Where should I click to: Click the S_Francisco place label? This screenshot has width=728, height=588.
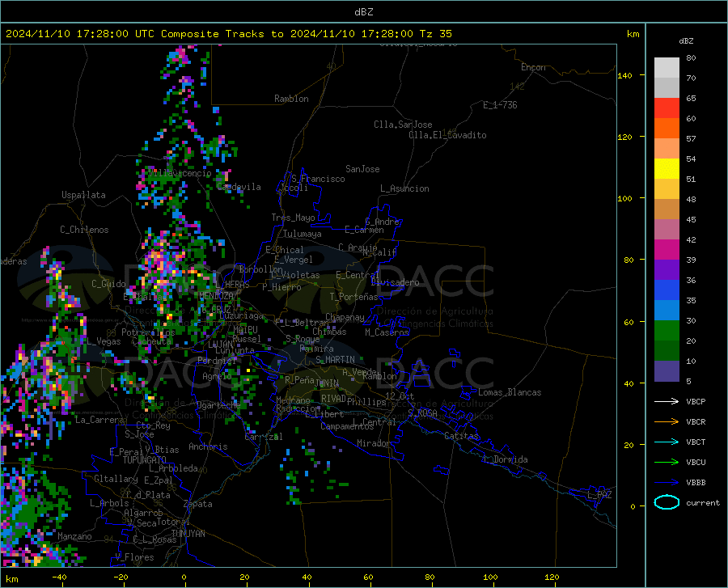(x=318, y=179)
